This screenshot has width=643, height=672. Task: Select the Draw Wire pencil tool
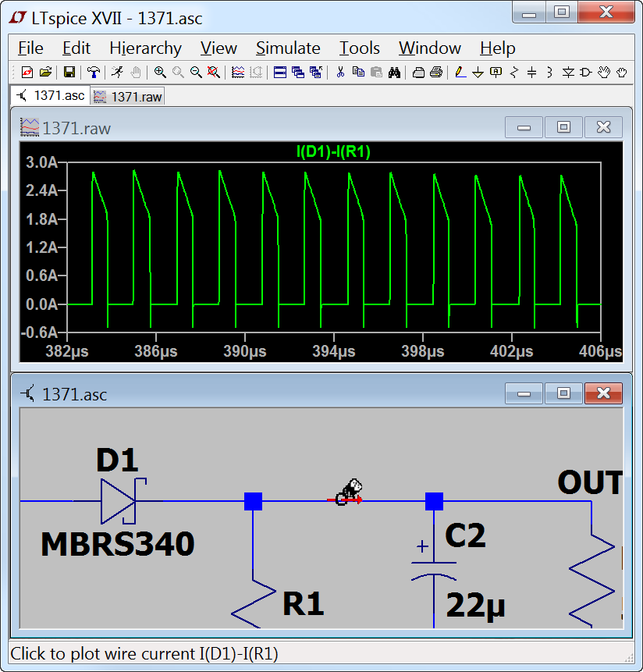click(x=460, y=73)
